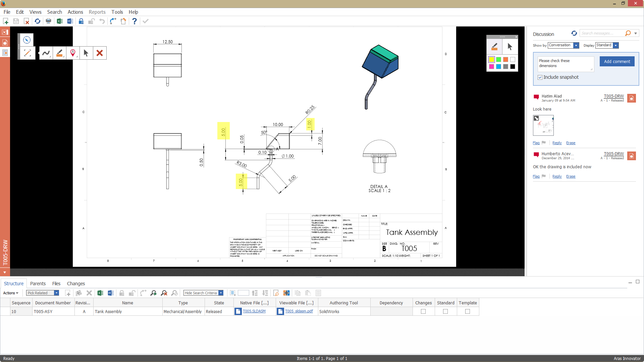Open the Show by Conversation dropdown
The image size is (644, 362).
[x=576, y=46]
